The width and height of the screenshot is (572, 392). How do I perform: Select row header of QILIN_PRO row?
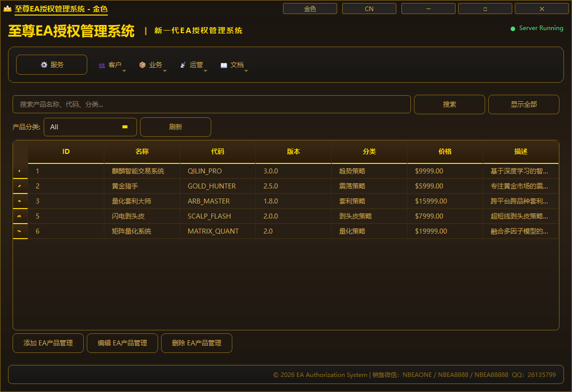(20, 171)
